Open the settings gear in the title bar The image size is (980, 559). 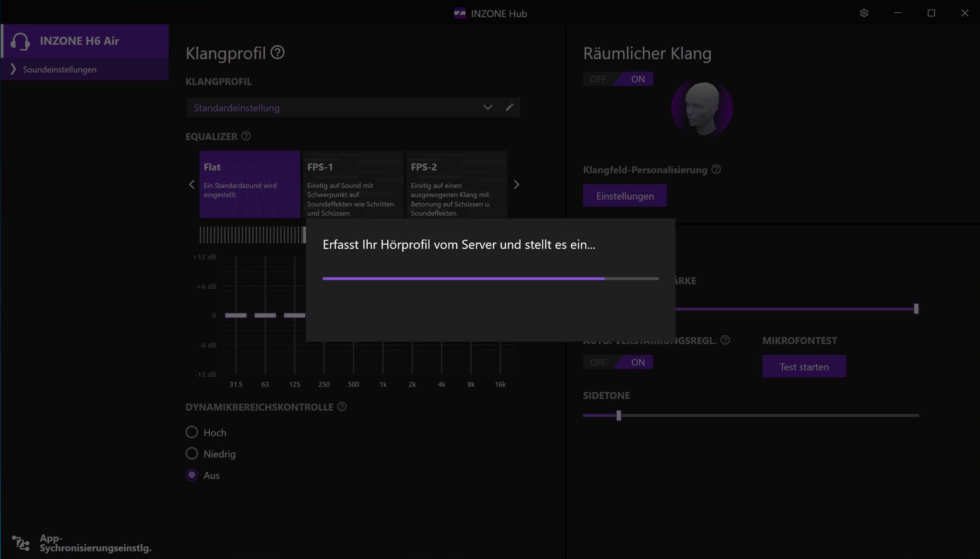(864, 13)
